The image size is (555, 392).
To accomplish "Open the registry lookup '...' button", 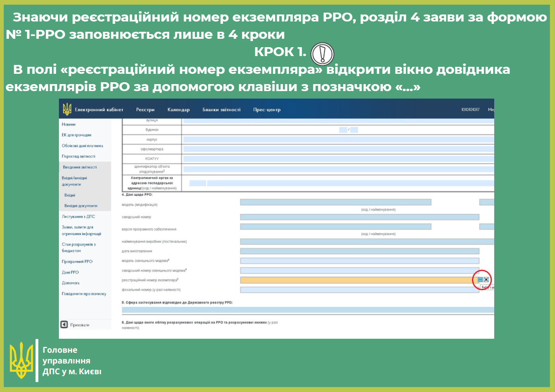I will point(480,279).
